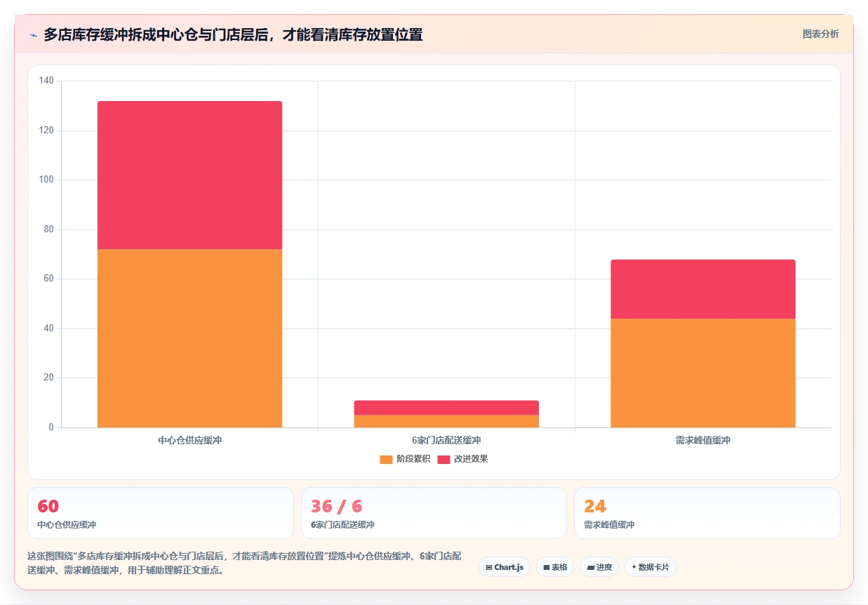Open the card showing value 60
The height and width of the screenshot is (605, 868).
point(161,513)
